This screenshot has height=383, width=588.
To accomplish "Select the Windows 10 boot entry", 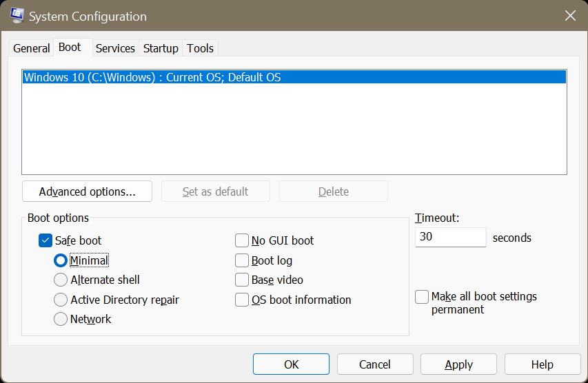I will [294, 77].
